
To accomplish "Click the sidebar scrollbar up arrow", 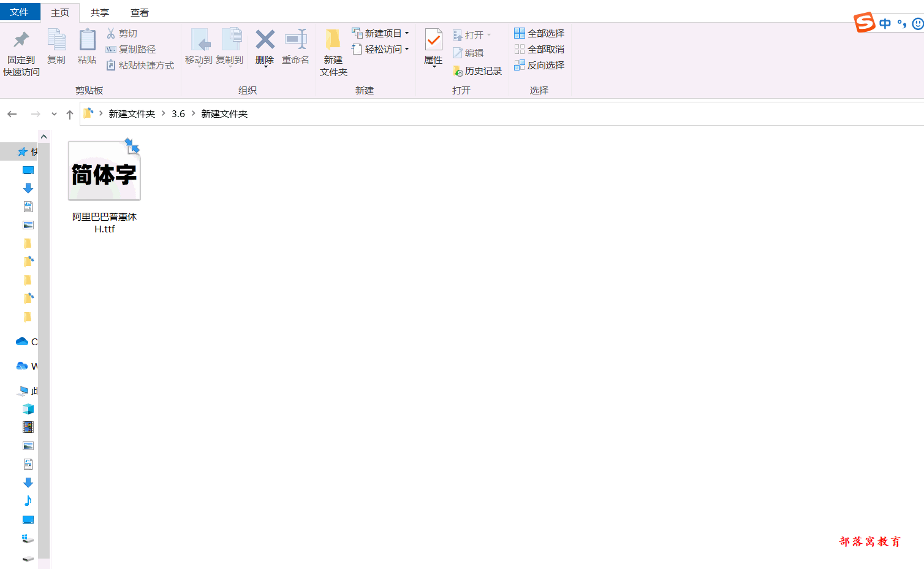I will tap(44, 136).
